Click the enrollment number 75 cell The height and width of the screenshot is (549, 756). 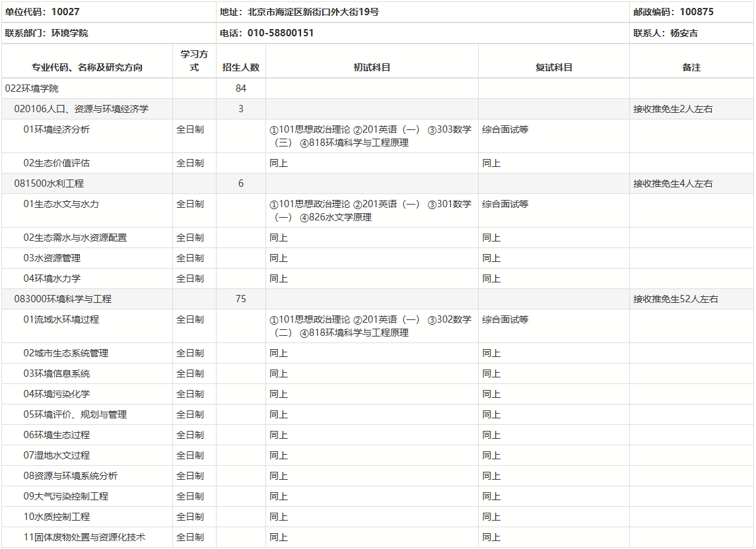point(241,299)
